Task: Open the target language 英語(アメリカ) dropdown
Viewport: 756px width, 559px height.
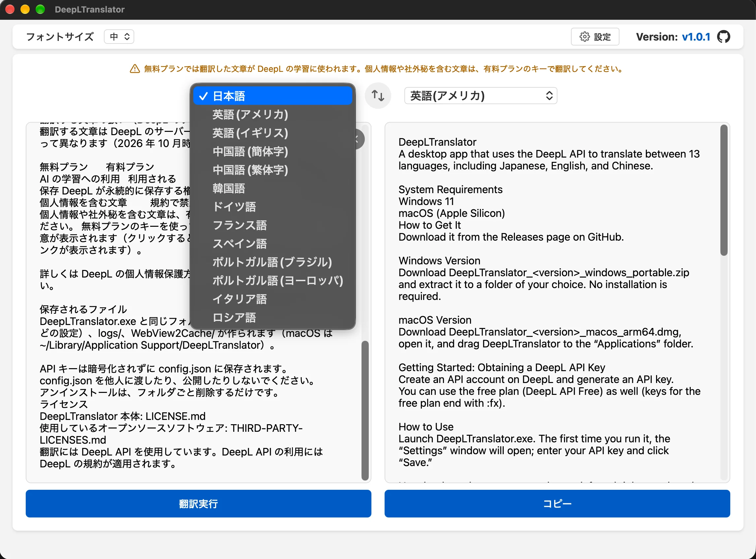Action: click(481, 96)
